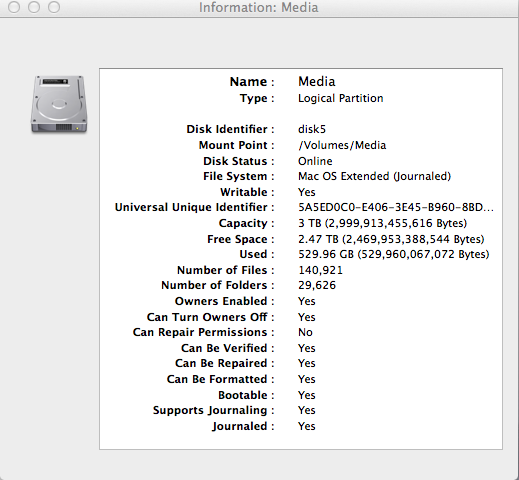Viewport: 519px width, 480px height.
Task: Click the 'Disk Identifier :' label
Action: pos(230,129)
